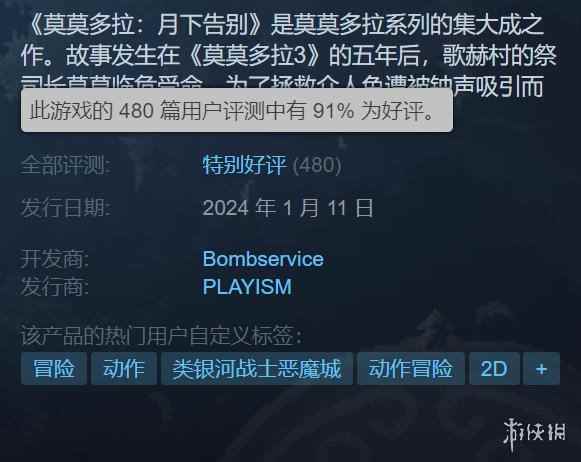Click the (480) review count
581x462 pixels.
tap(317, 165)
